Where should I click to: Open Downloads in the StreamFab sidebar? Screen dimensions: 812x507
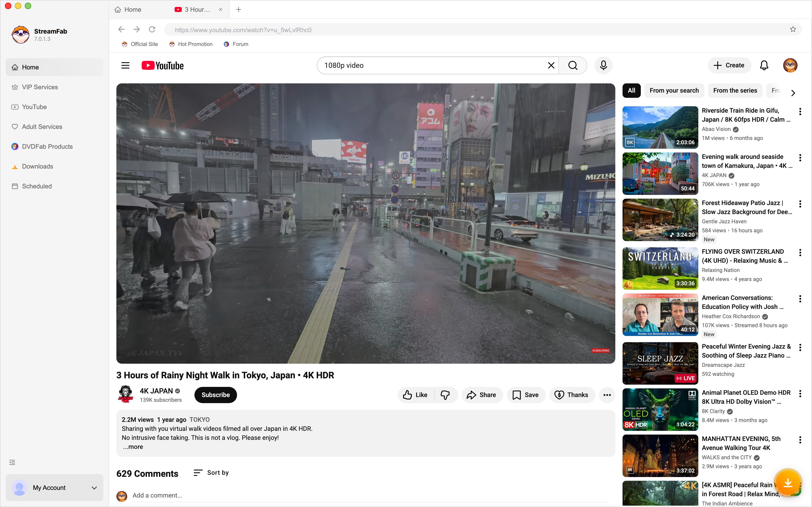[37, 166]
